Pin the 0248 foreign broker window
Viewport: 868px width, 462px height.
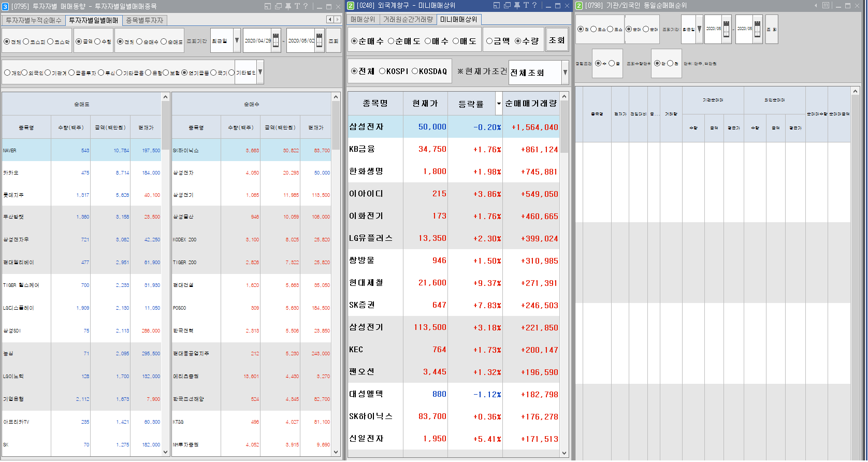click(x=517, y=6)
